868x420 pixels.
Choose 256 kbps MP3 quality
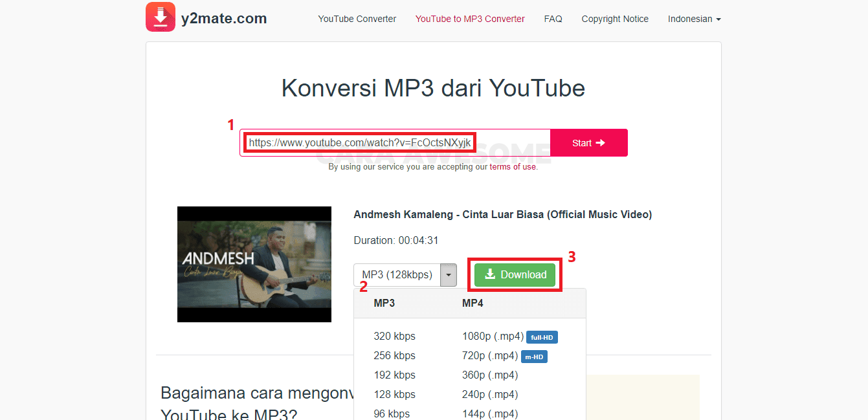coord(395,356)
